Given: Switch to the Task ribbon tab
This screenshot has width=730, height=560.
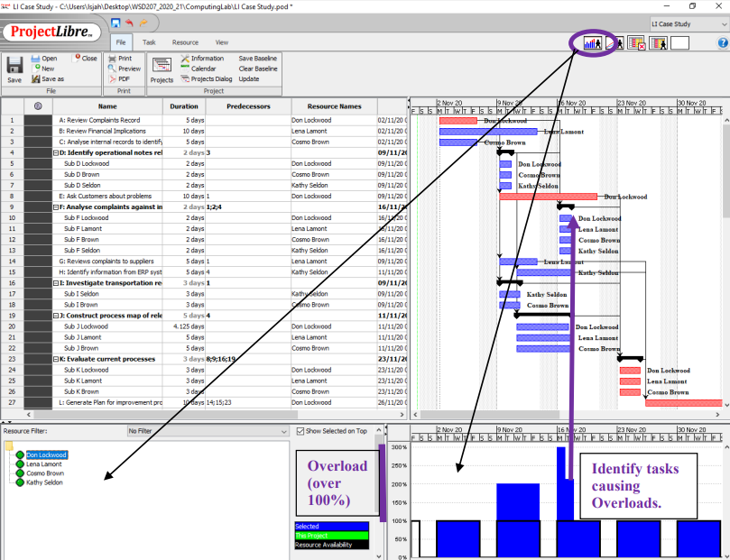Looking at the screenshot, I should [x=149, y=42].
